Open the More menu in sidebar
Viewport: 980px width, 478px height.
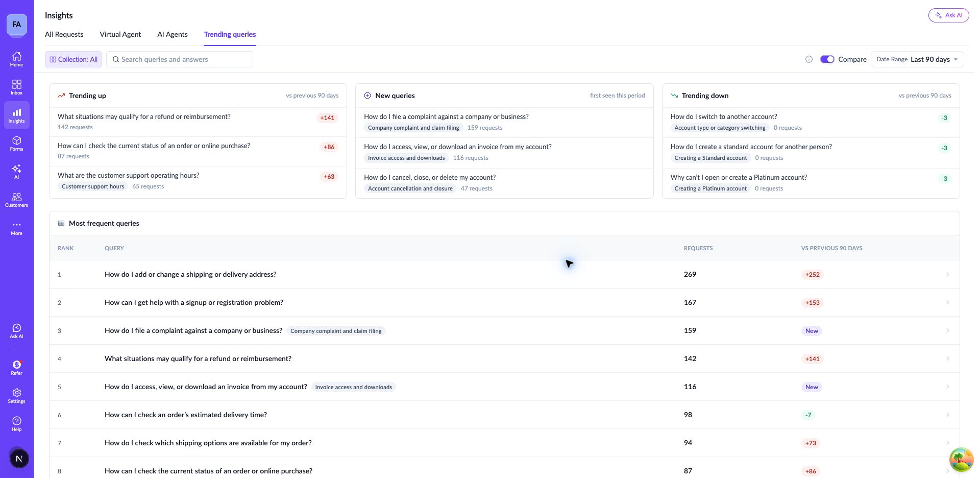(x=16, y=228)
